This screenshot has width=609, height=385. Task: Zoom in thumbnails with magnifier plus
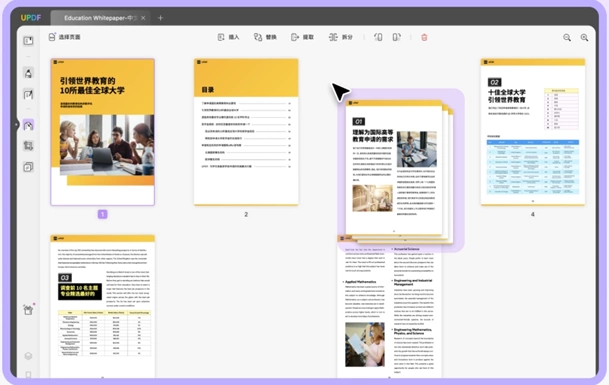(x=584, y=37)
